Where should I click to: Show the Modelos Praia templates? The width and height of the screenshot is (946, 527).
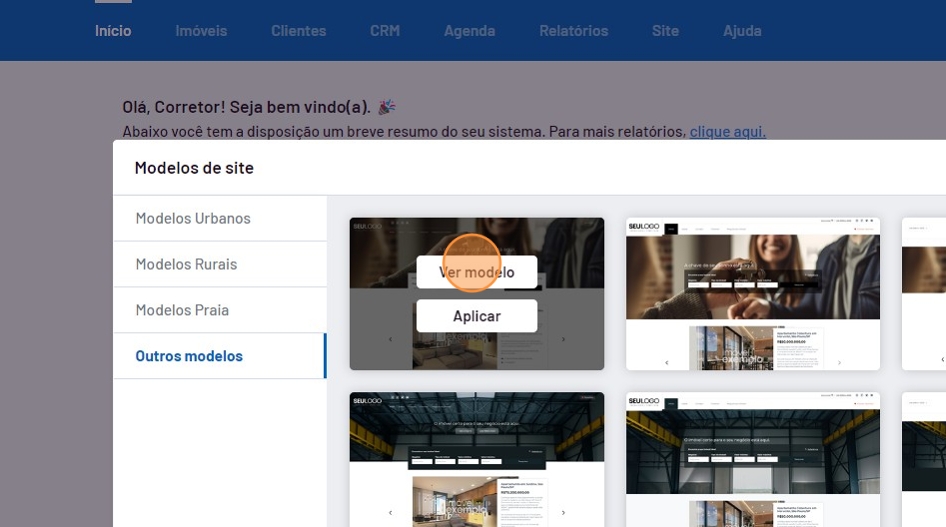[182, 310]
